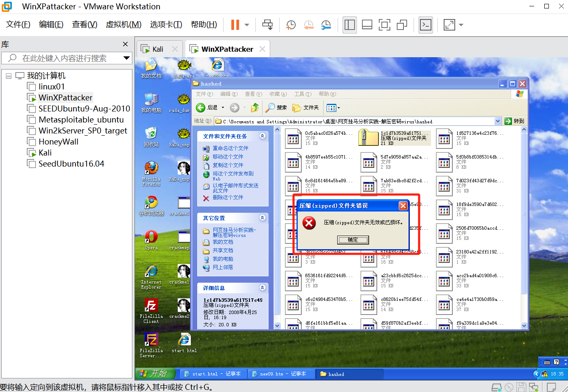Select Metasploitable_ubuntu in the library
This screenshot has height=392, width=568.
(81, 120)
